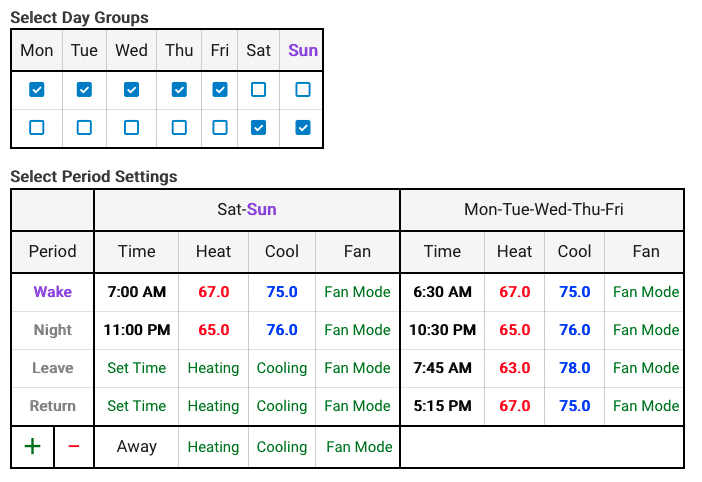Screen dimensions: 702x482
Task: Select the Leave period label
Action: click(x=52, y=368)
